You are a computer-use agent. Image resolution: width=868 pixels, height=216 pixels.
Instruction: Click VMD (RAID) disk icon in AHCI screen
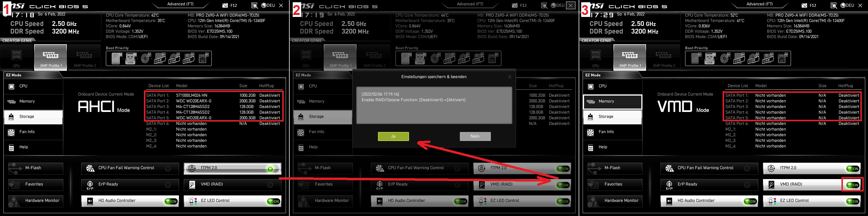(x=192, y=184)
